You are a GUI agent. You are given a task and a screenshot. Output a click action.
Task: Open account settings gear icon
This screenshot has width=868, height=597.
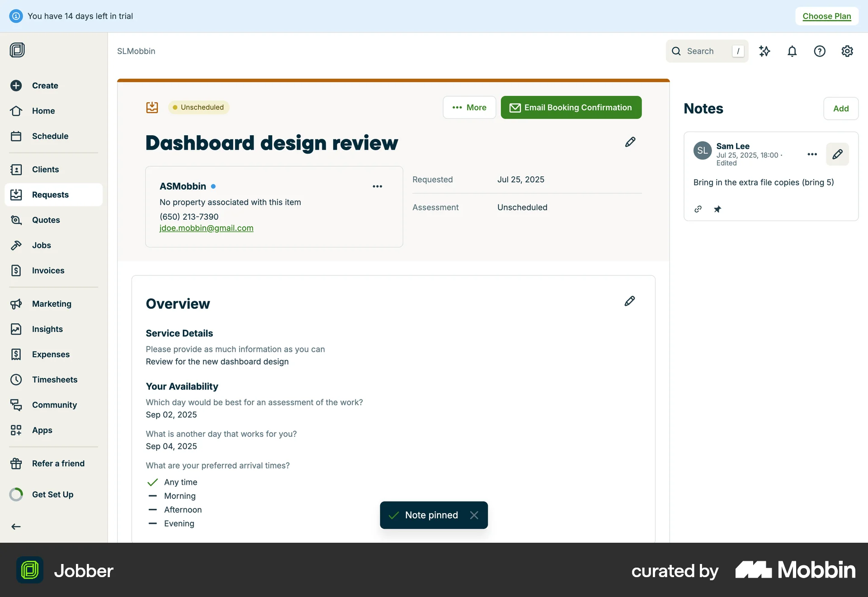pos(847,51)
